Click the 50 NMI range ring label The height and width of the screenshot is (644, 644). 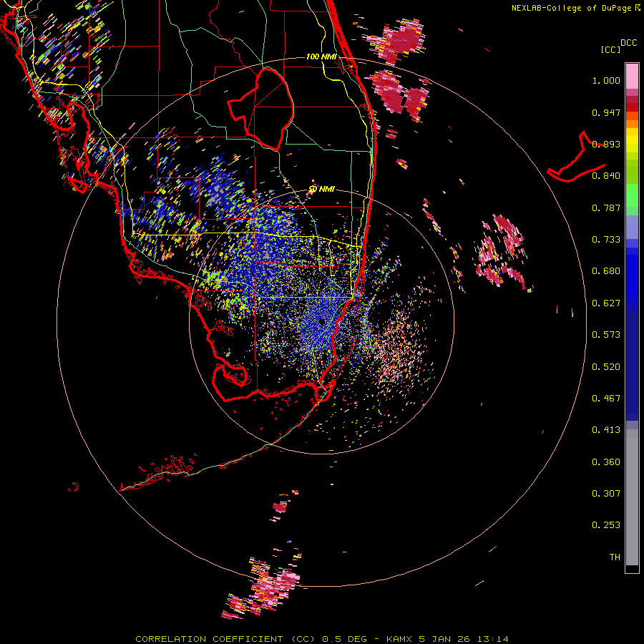pos(321,189)
